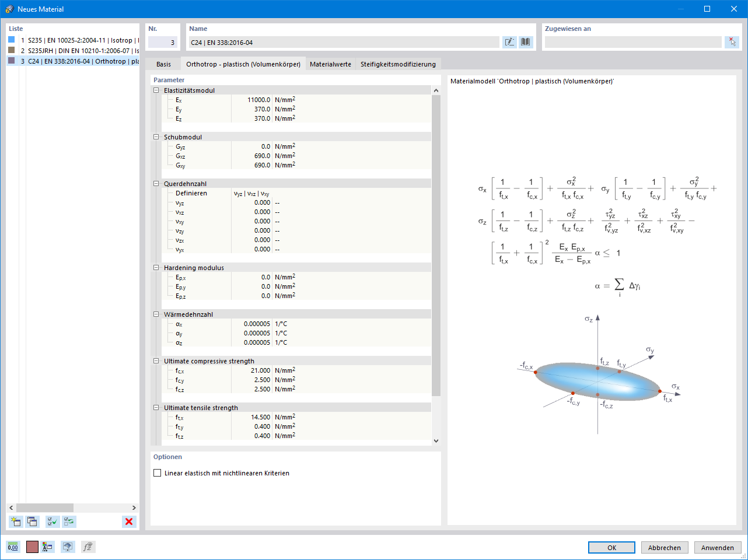
Task: Click the copy material icon below list
Action: [x=32, y=521]
